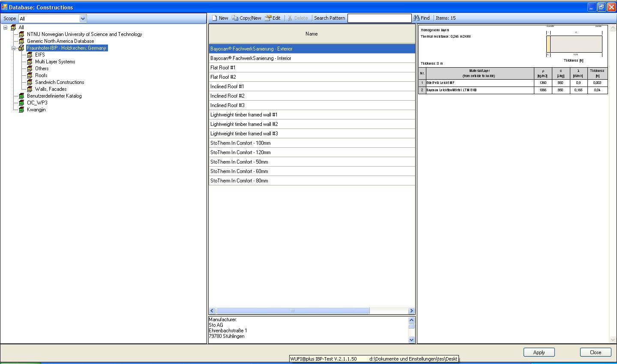Select StoTherm In Comfort - 100mm row

pos(240,143)
